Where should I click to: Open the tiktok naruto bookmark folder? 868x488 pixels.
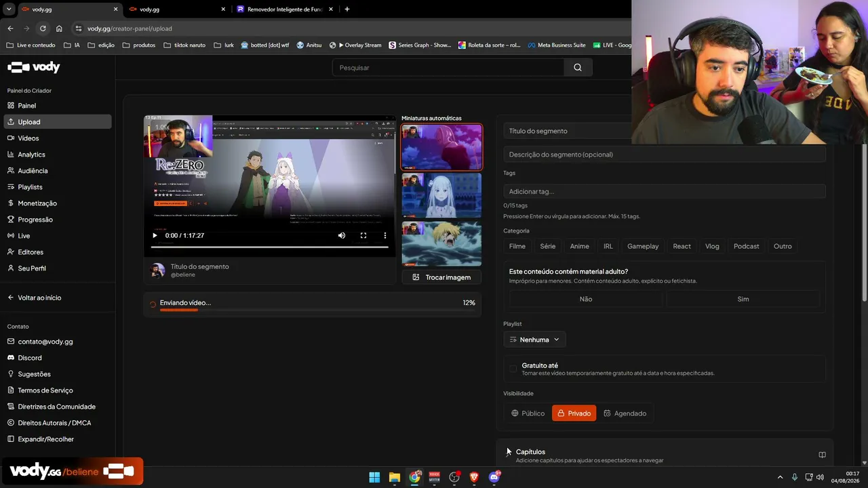click(x=184, y=45)
